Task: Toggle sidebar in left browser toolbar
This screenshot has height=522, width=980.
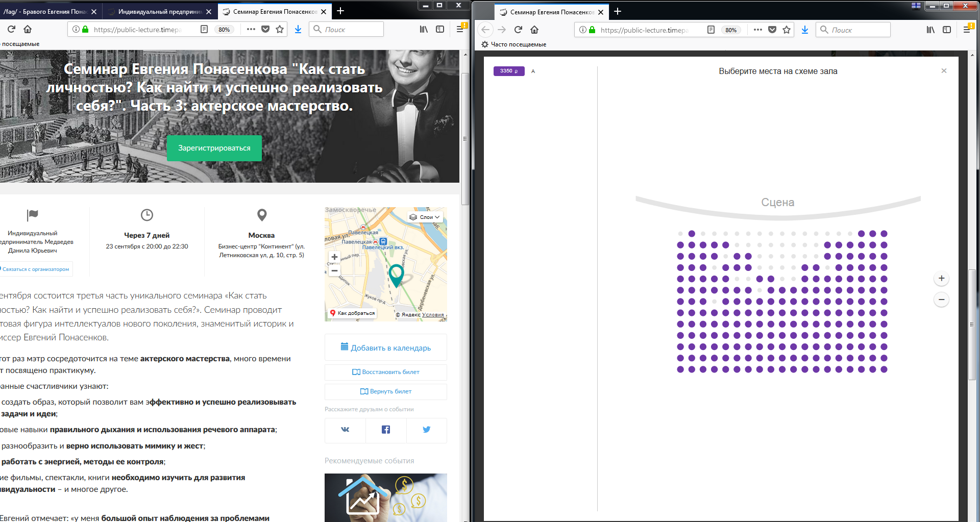Action: click(440, 29)
